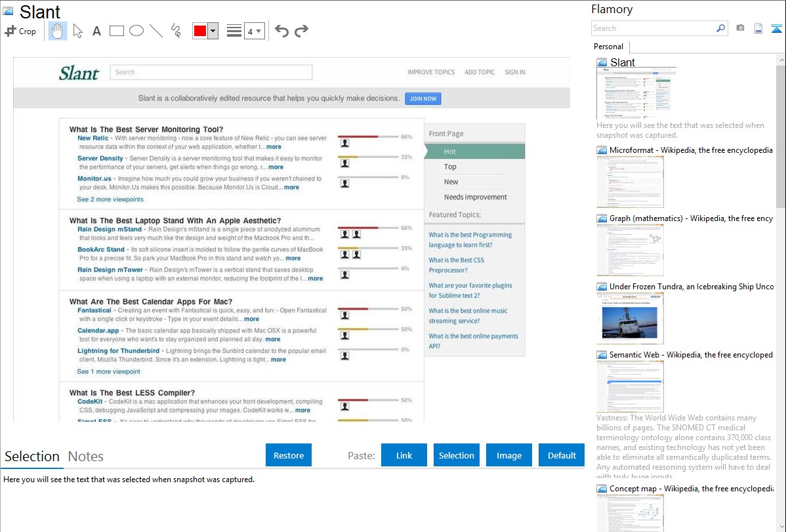Open the Personal tab

tap(608, 47)
